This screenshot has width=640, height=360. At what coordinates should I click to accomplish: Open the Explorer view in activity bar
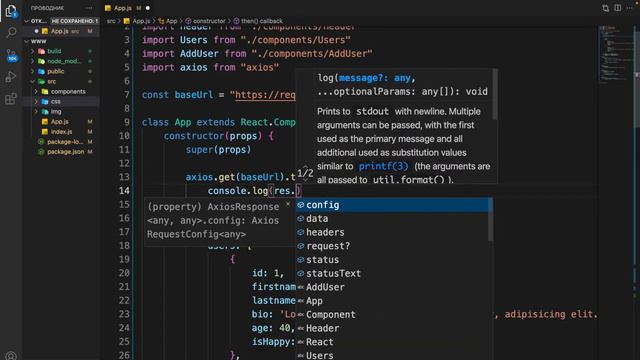11,11
